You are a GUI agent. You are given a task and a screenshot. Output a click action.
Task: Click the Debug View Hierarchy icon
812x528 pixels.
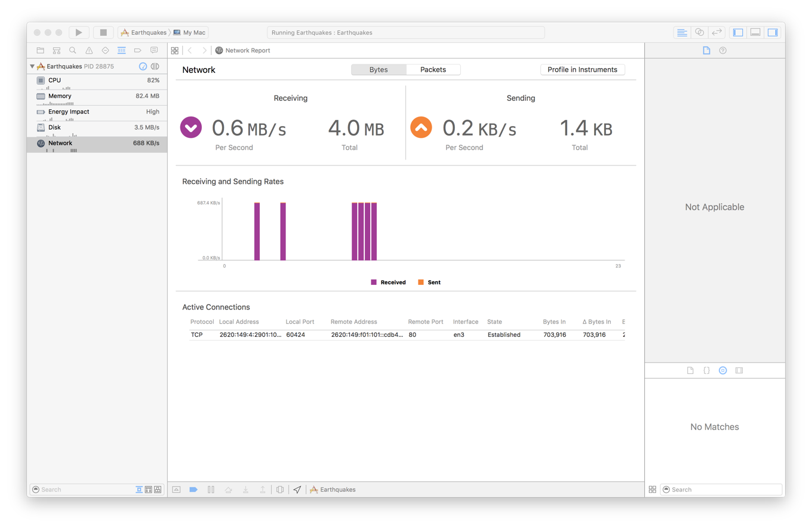[x=280, y=489]
